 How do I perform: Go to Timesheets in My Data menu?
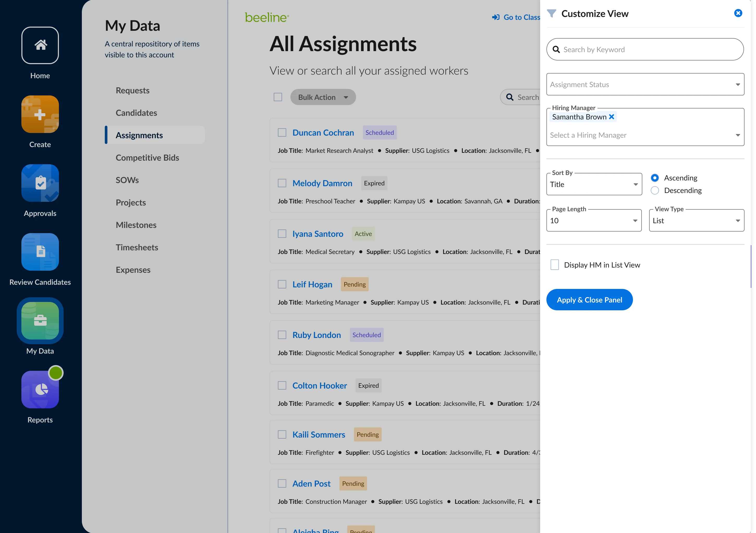137,247
